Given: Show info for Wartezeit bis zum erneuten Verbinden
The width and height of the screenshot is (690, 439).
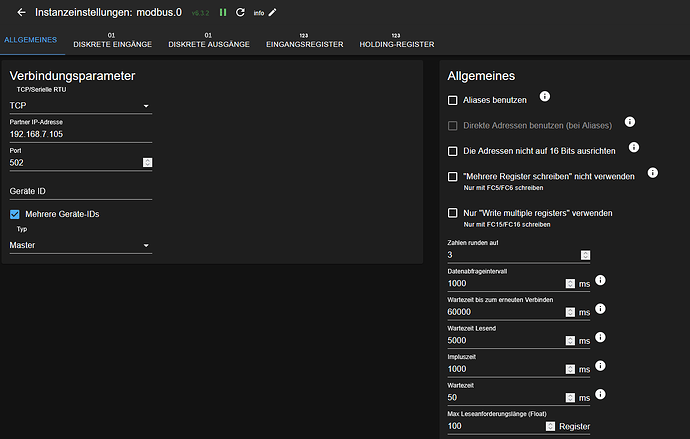Looking at the screenshot, I should [x=600, y=309].
